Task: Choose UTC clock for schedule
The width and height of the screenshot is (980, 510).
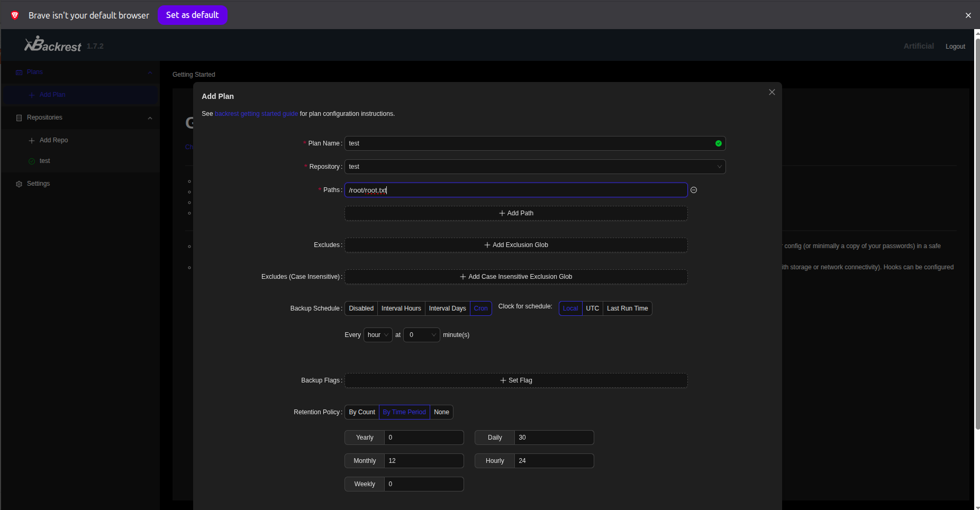Action: tap(593, 308)
